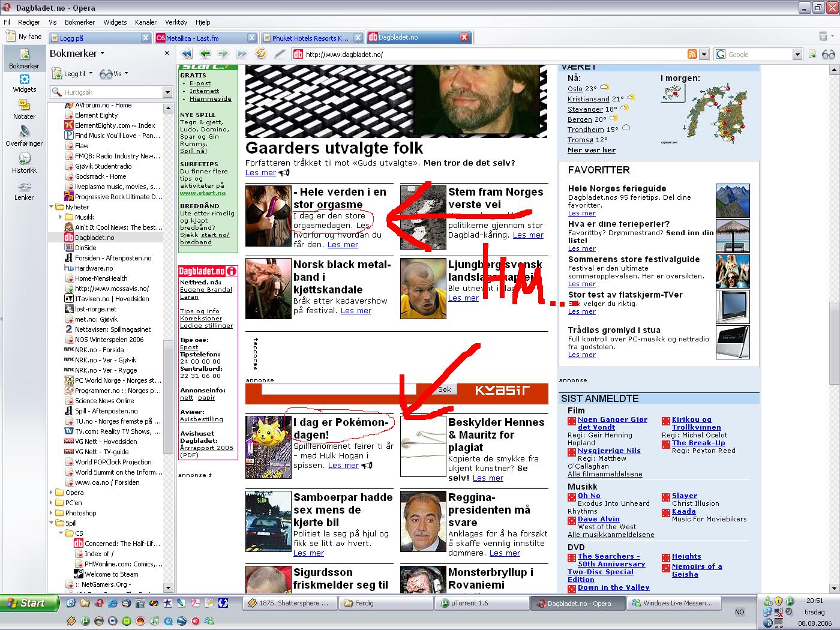
Task: Switch to µTorrent 1.6 taskbar button
Action: (482, 603)
